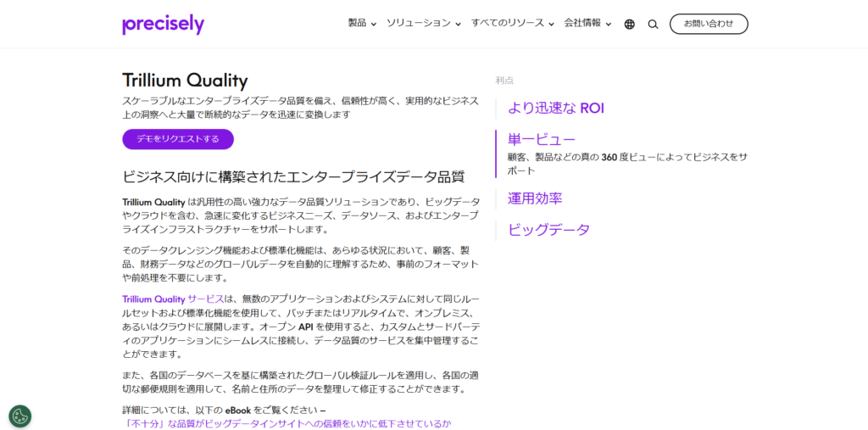The width and height of the screenshot is (868, 430).
Task: Open the 「不十分」な品質 eBook link
Action: (x=287, y=424)
